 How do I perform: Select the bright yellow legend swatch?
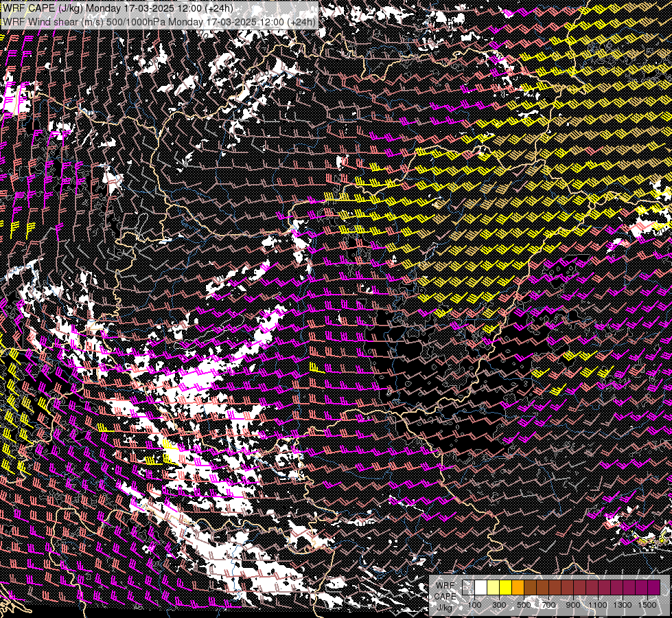point(506,588)
